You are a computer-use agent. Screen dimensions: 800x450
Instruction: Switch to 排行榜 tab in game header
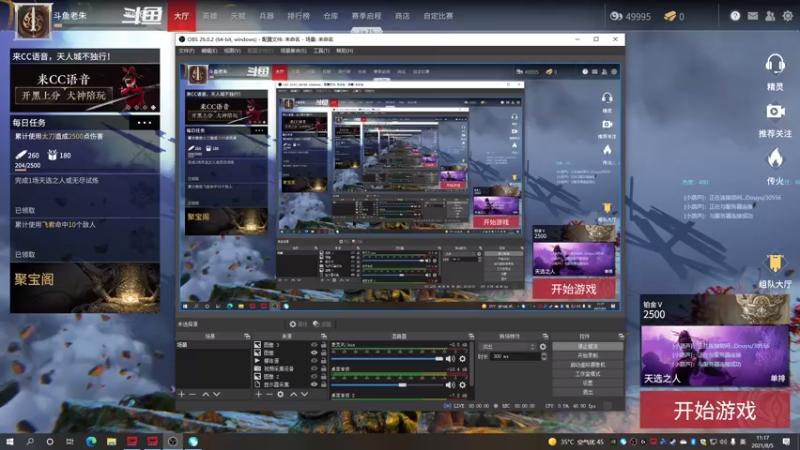(x=298, y=16)
